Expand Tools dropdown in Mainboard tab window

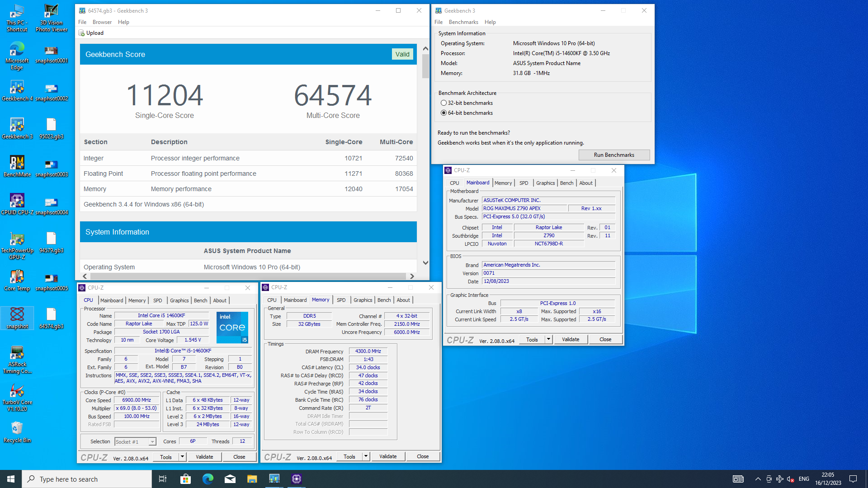548,339
